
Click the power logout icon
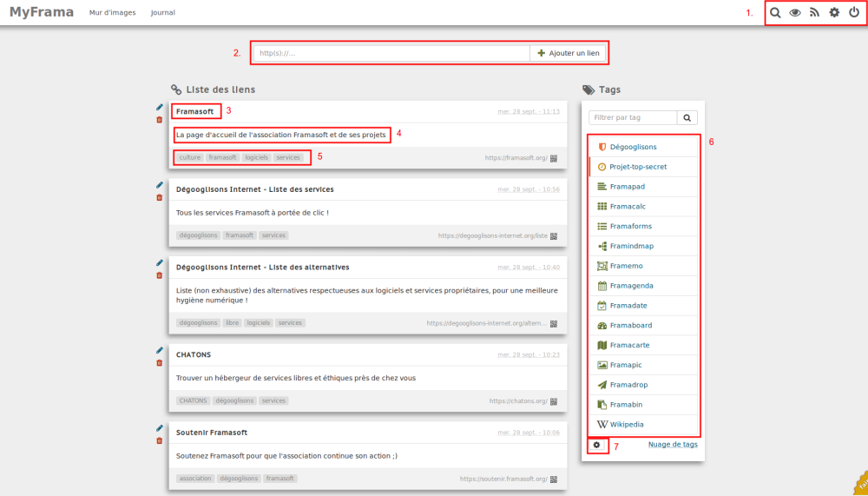click(x=854, y=12)
